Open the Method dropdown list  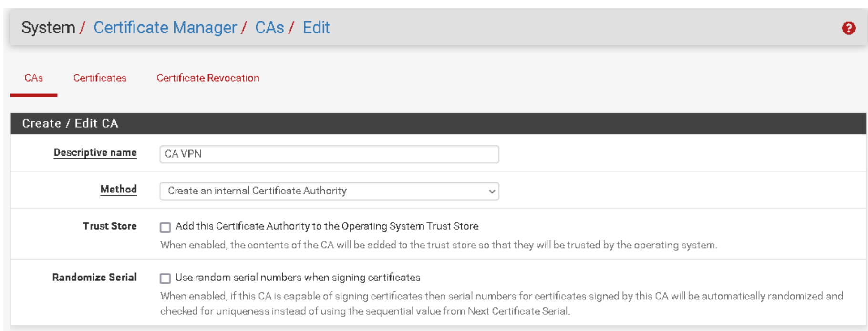coord(329,191)
